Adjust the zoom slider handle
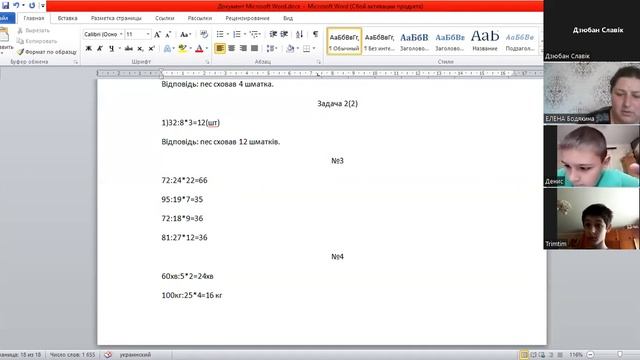The height and width of the screenshot is (360, 640). click(x=620, y=355)
